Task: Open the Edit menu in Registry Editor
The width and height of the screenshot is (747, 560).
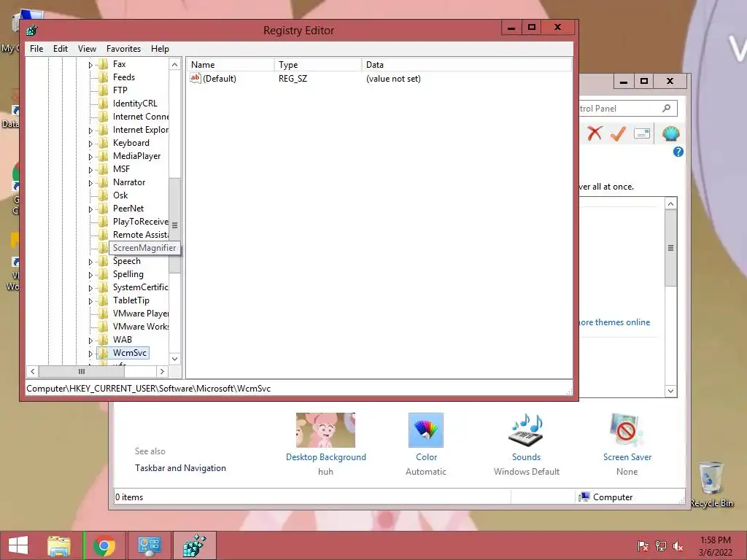Action: click(60, 49)
